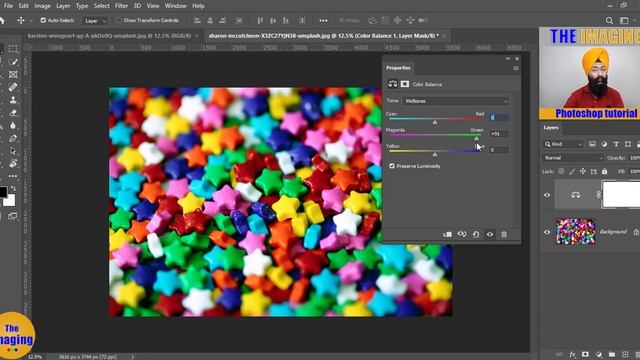Click the Move tool icon in options bar
This screenshot has width=640, height=360.
pyautogui.click(x=21, y=20)
